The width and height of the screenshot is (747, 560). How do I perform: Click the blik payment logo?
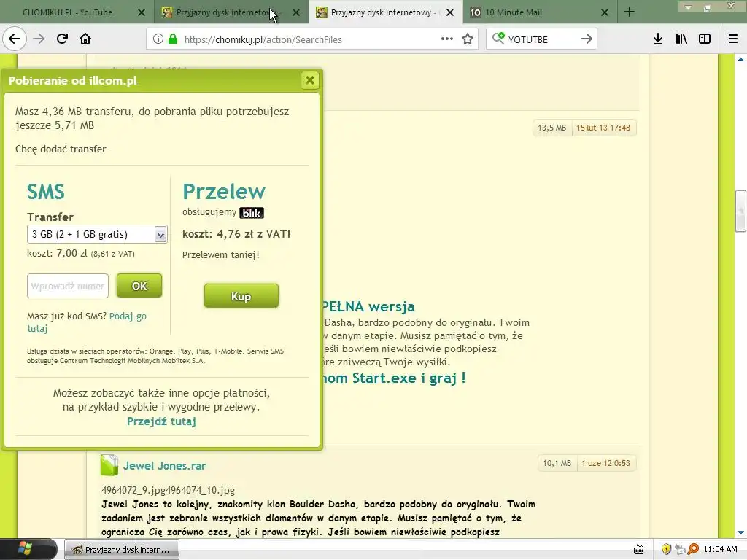(252, 213)
